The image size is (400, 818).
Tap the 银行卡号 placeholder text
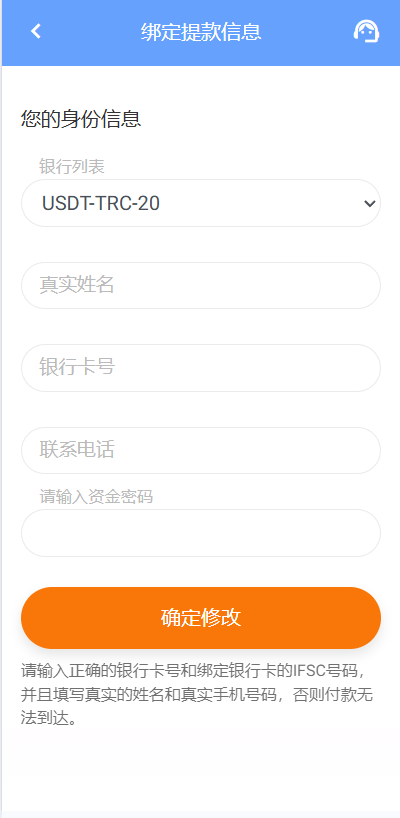(77, 368)
